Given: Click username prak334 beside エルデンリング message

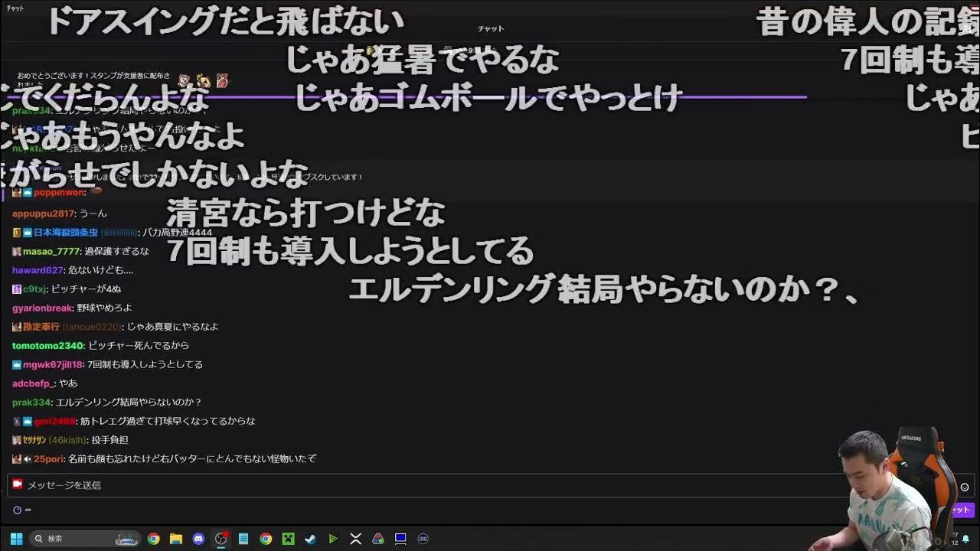Looking at the screenshot, I should coord(32,402).
